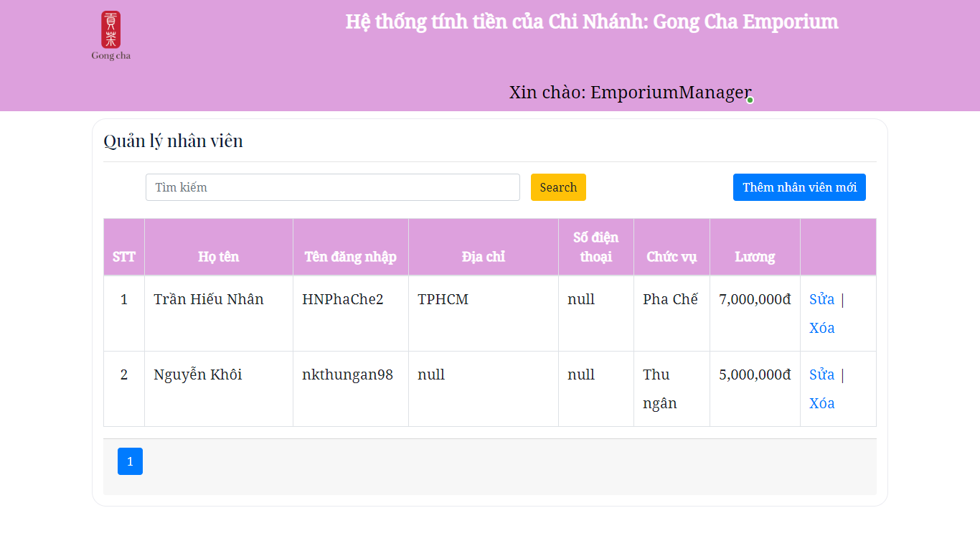
Task: Click the small green status dot
Action: [750, 100]
